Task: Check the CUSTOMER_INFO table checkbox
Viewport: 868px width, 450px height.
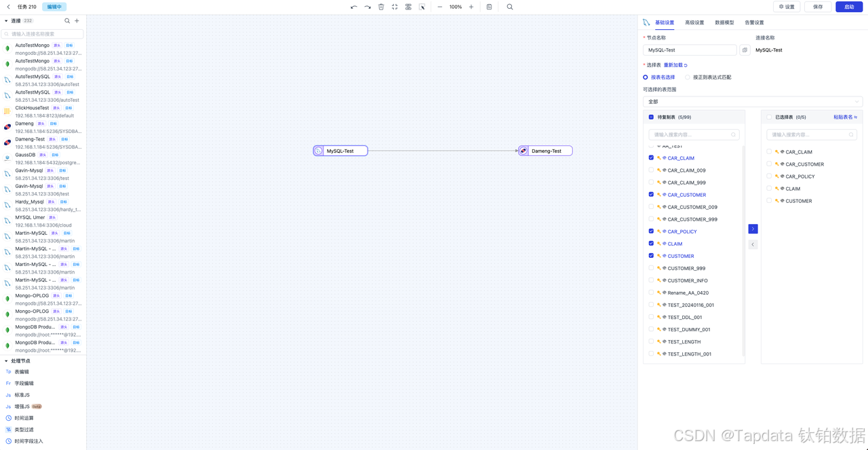Action: click(651, 280)
